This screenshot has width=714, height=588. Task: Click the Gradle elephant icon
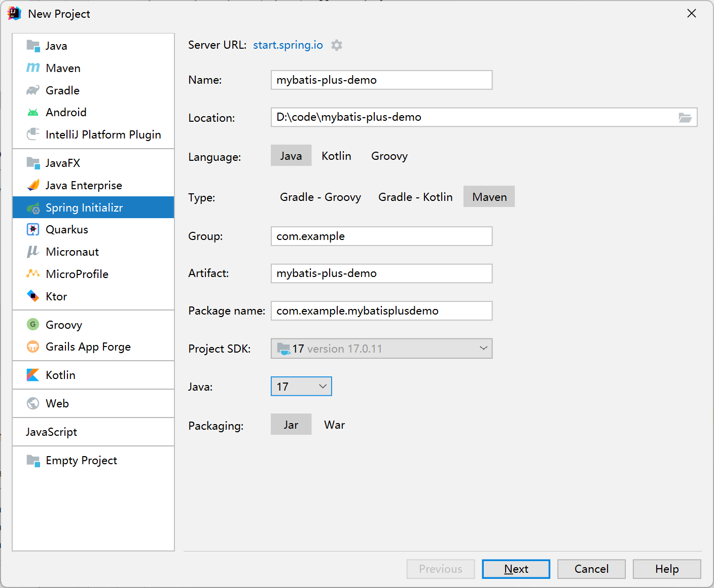pyautogui.click(x=33, y=90)
